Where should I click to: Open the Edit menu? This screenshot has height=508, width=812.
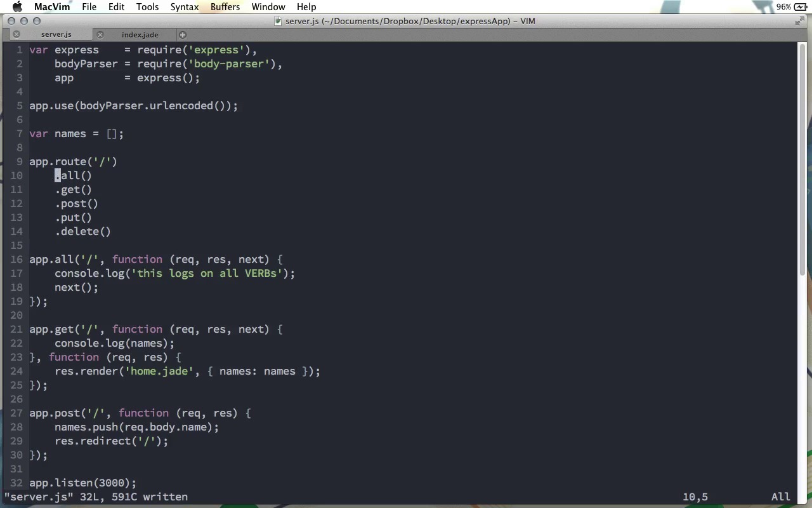116,7
